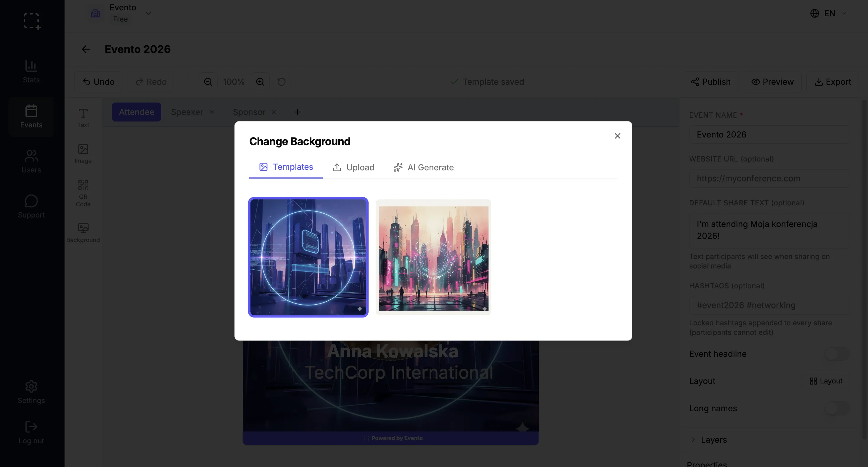Open the EN language dropdown
Screen dimensions: 868x467
pos(828,13)
